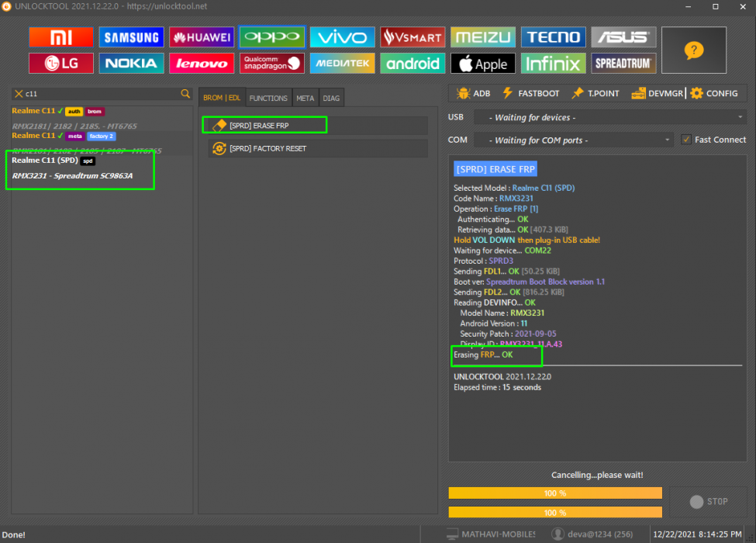The height and width of the screenshot is (543, 756).
Task: Click the date and time in status bar
Action: point(697,534)
